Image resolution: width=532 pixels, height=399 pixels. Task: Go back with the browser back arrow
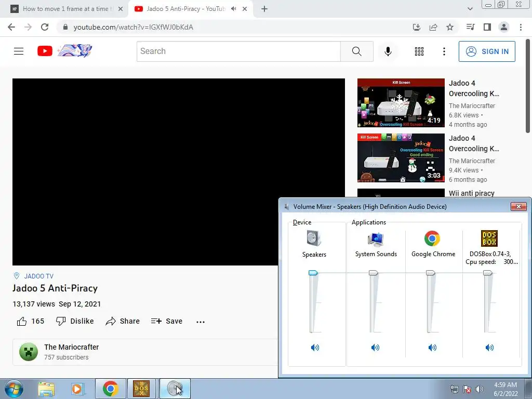coord(11,27)
